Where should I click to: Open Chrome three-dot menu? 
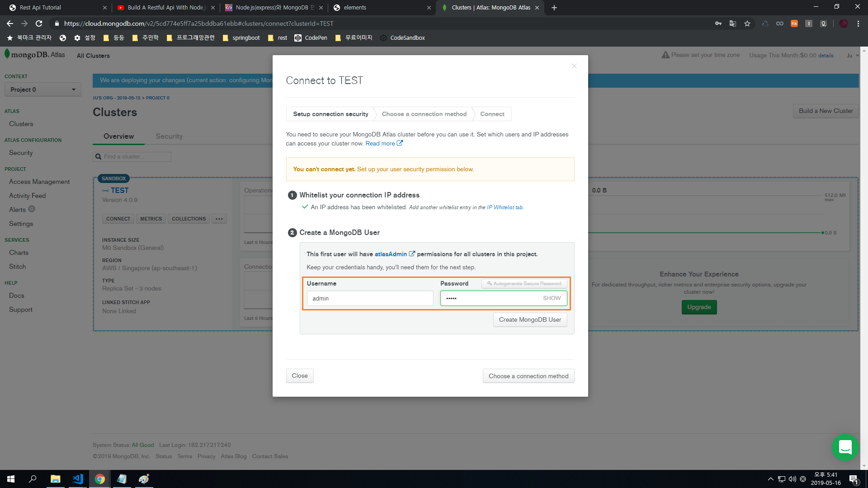pos(858,23)
